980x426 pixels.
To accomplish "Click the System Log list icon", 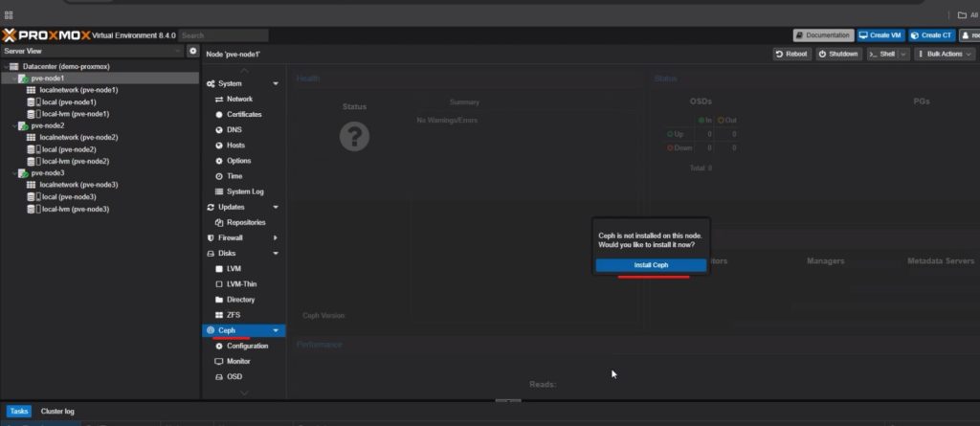I will coord(219,191).
